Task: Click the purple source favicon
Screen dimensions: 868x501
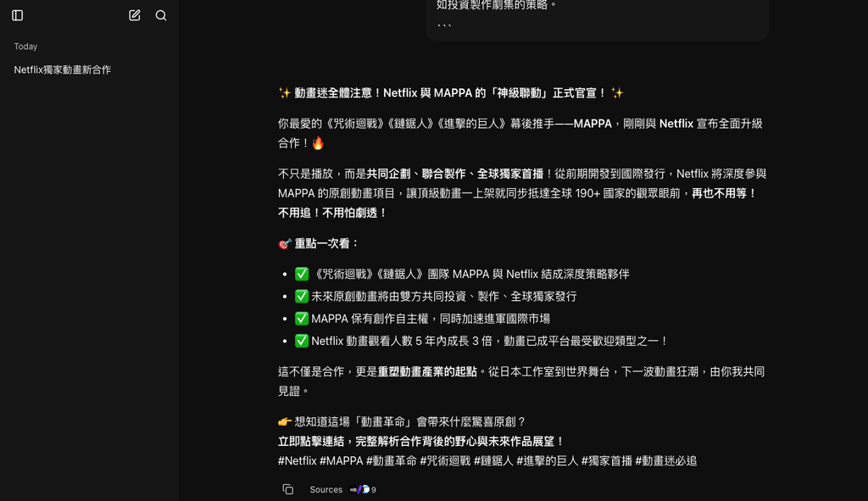Action: [x=359, y=489]
